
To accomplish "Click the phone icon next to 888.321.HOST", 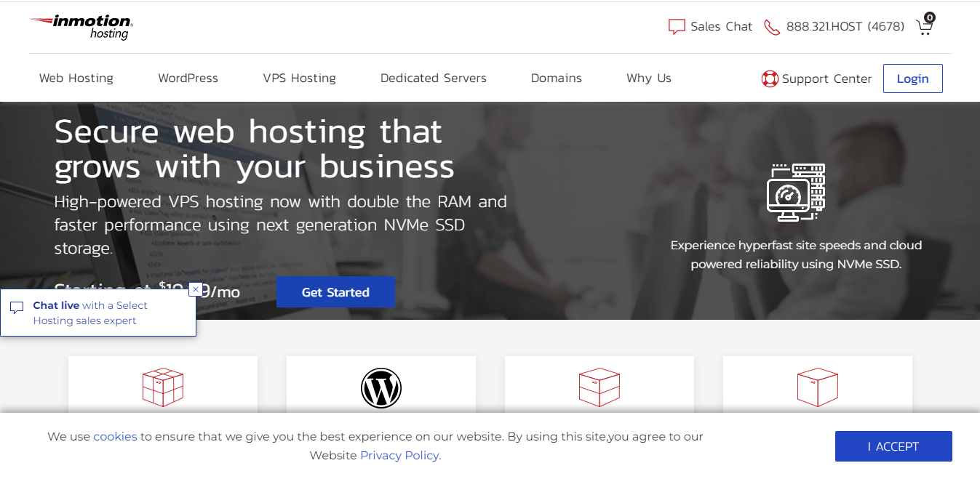I will [771, 26].
